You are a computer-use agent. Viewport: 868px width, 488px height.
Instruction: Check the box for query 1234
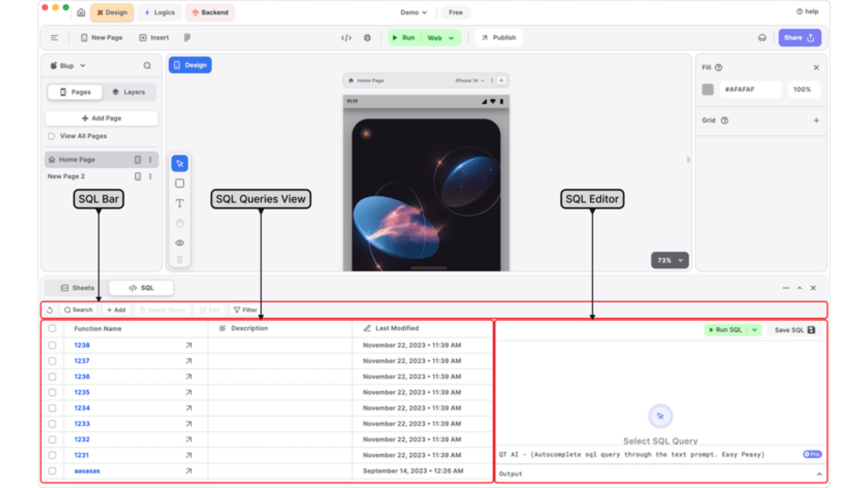52,408
